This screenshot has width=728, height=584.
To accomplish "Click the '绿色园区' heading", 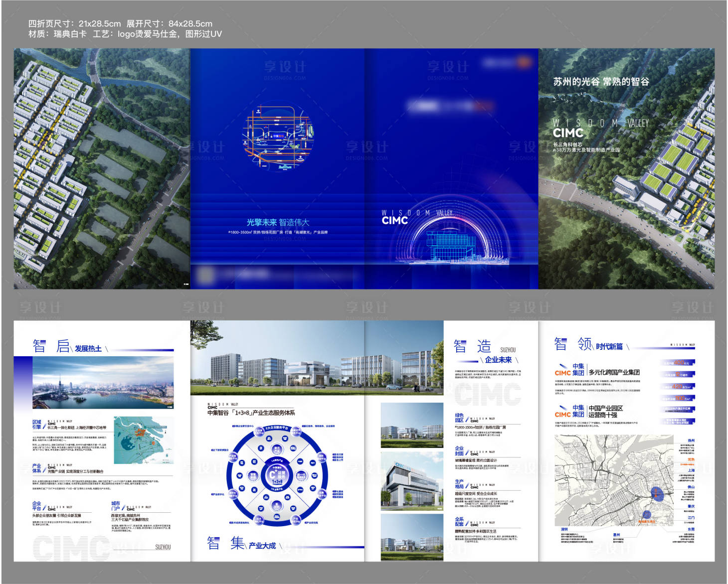I will coord(459,418).
